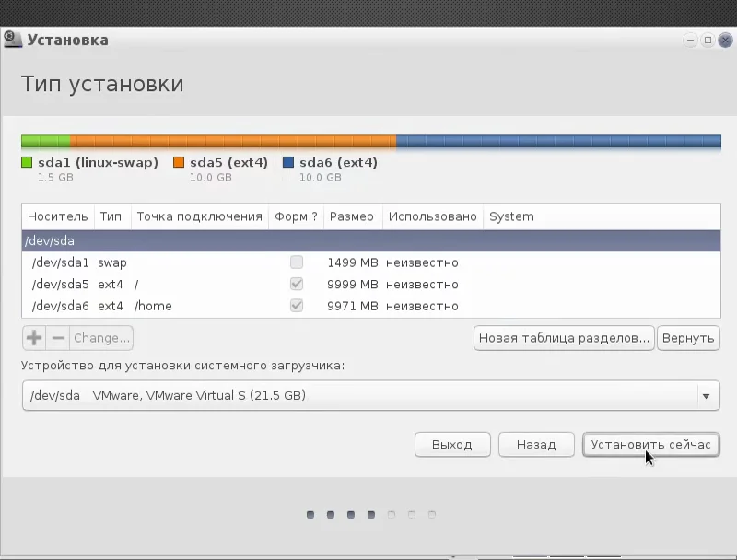Toggle format checkbox for /dev/sda6 /home row
The image size is (737, 560).
(297, 306)
